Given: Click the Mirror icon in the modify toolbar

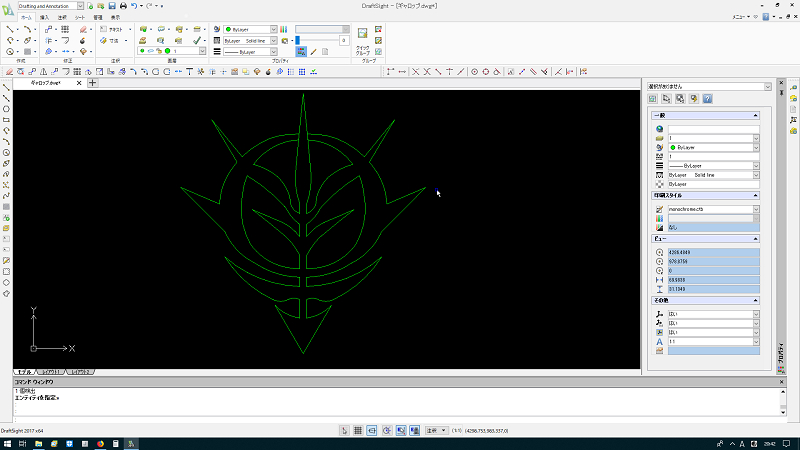Looking at the screenshot, I should pyautogui.click(x=43, y=72).
